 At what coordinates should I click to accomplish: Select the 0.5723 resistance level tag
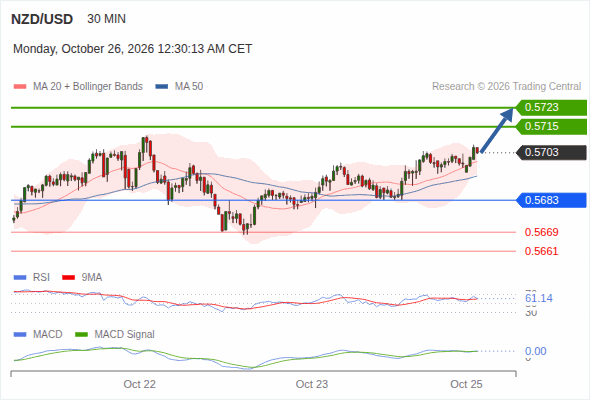coord(550,108)
